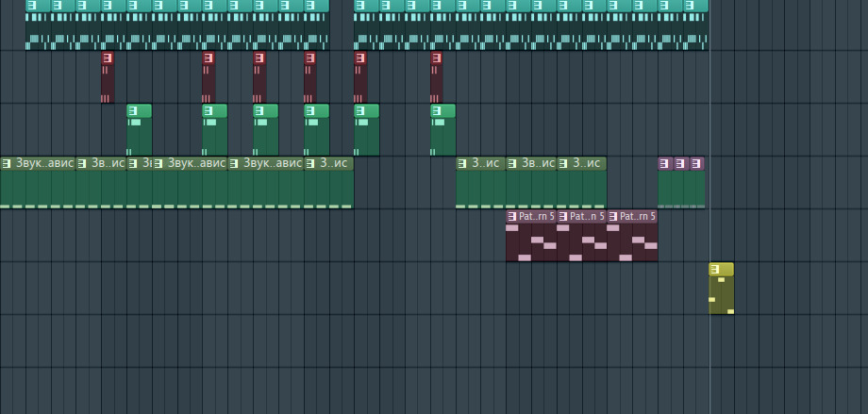The image size is (868, 414).
Task: Open menu icon of the first small green clip
Action: tap(133, 111)
